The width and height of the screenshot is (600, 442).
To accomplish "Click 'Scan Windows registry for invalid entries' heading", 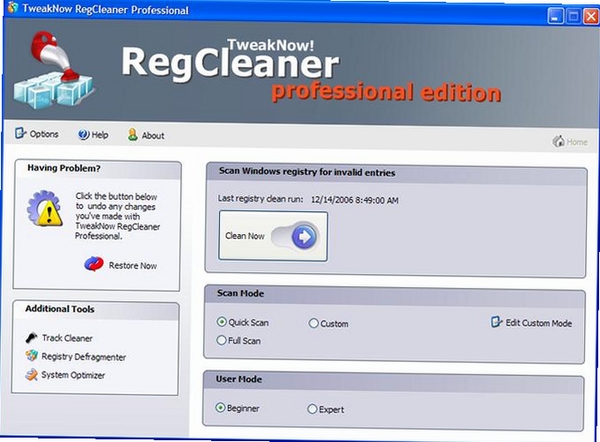I will click(x=307, y=172).
